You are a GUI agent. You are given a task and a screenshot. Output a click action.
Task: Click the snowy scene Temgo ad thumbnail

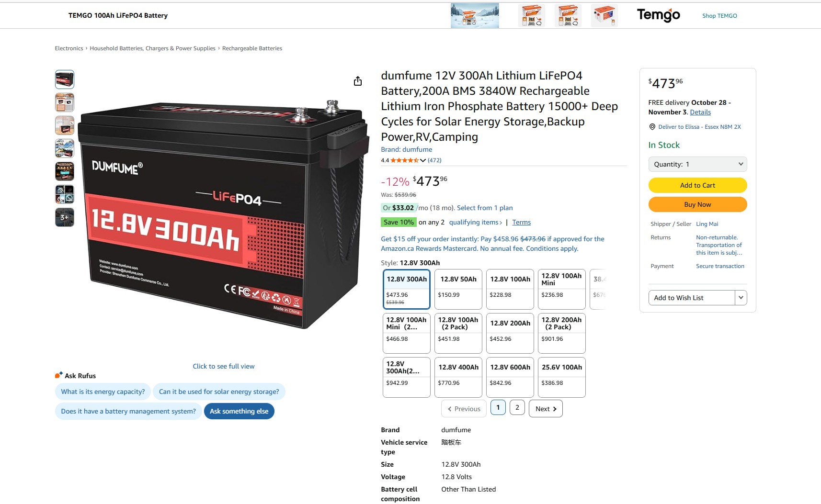point(475,15)
